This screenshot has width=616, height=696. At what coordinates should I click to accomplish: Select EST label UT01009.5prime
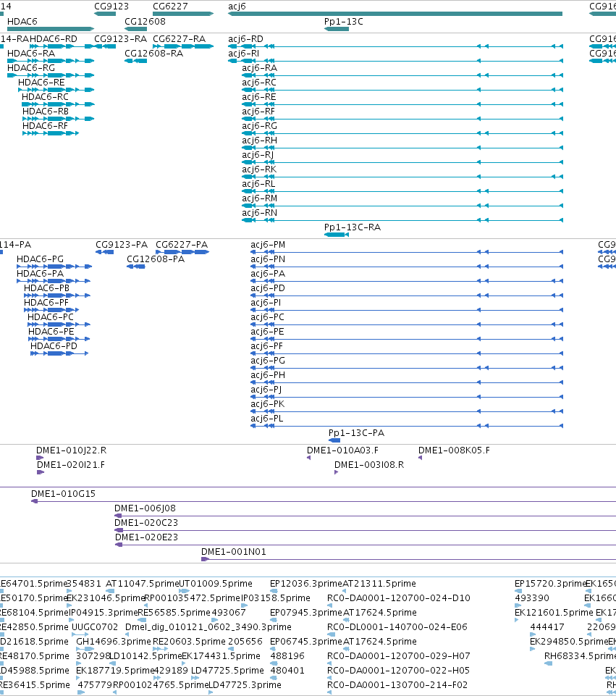click(216, 583)
